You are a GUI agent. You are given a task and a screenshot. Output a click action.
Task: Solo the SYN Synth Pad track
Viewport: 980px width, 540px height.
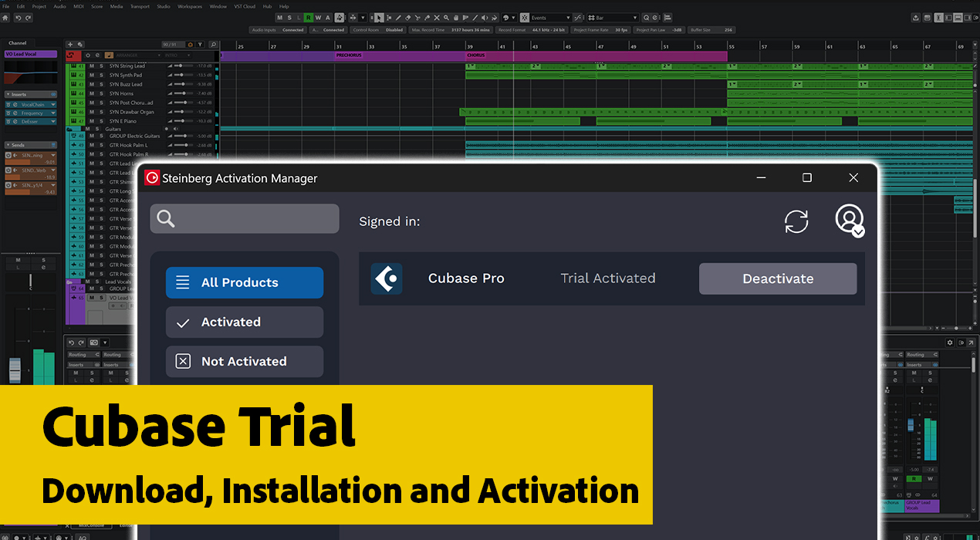coord(101,75)
